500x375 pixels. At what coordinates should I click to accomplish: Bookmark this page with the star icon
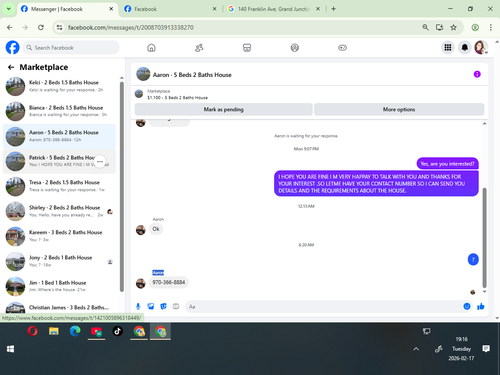pyautogui.click(x=453, y=27)
